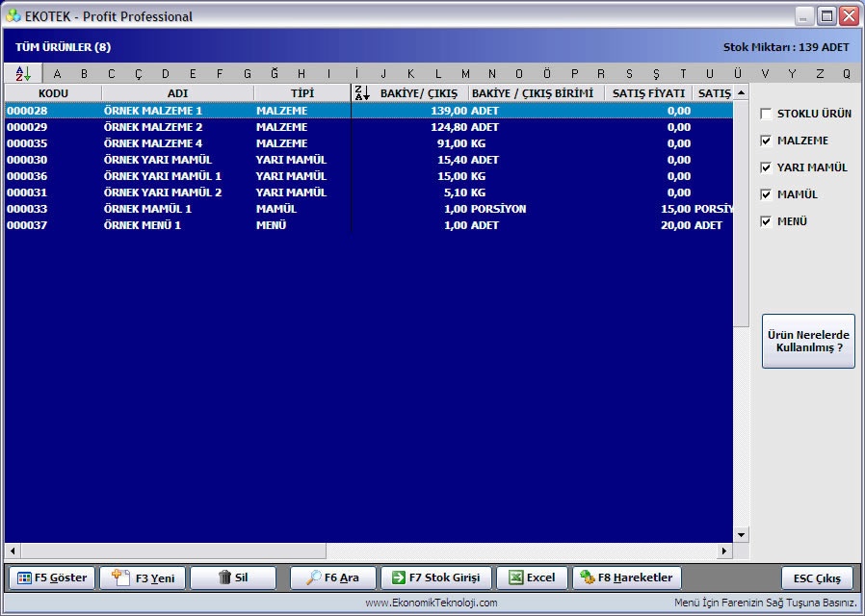
Task: Click the vertical scrollbar down arrow
Action: [741, 535]
